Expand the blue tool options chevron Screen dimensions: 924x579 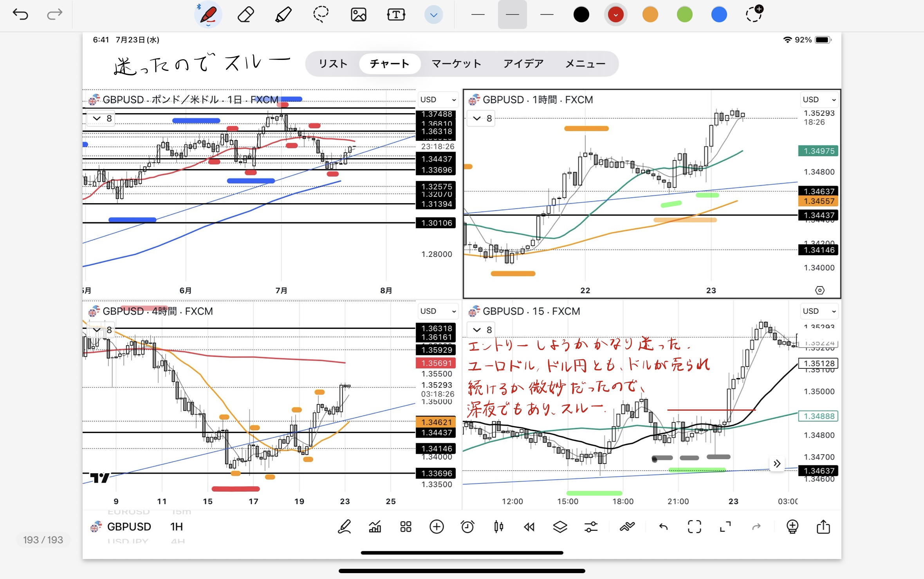point(433,15)
